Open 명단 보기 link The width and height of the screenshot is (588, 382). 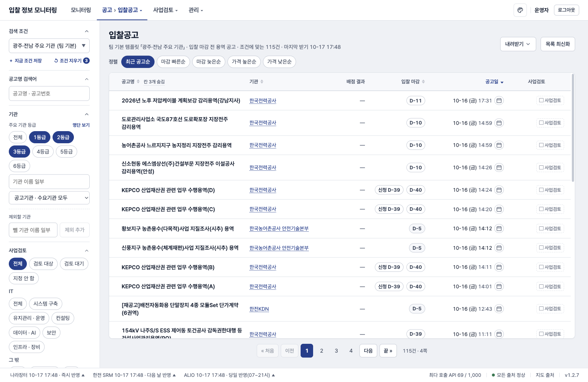click(81, 125)
